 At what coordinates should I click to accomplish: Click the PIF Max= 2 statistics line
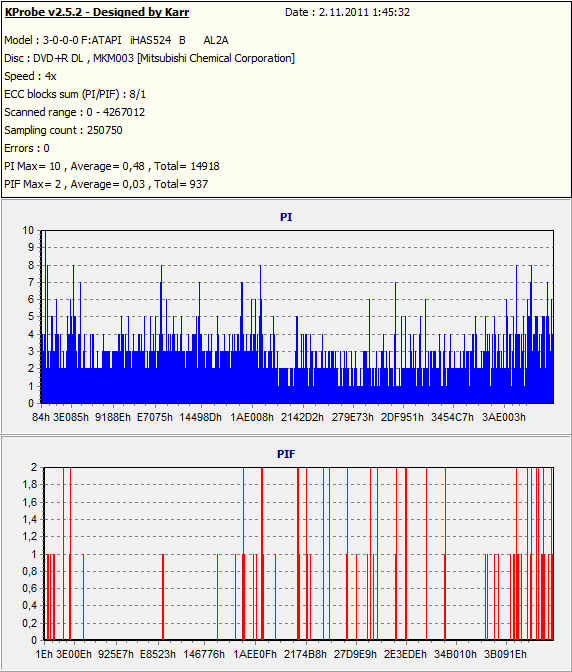(x=106, y=184)
